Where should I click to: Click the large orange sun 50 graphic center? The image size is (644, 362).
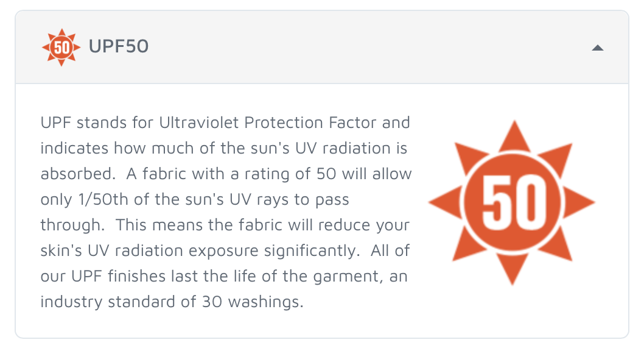coord(513,202)
